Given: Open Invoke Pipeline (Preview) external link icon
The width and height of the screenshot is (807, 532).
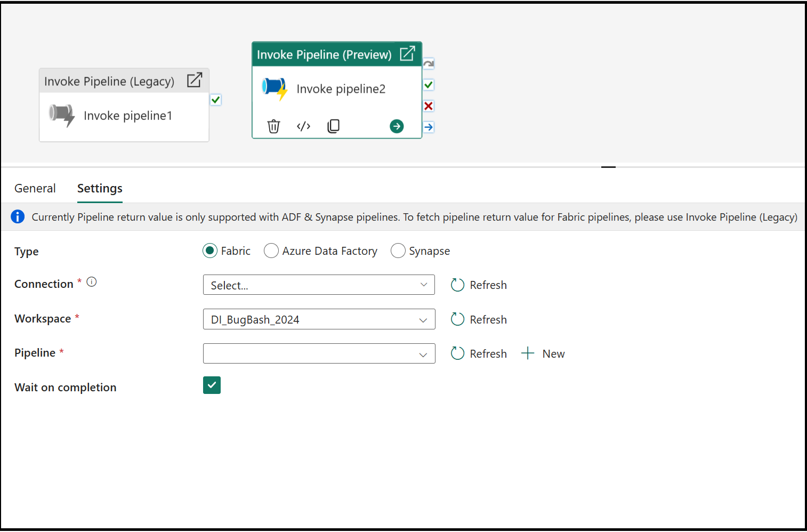Looking at the screenshot, I should 407,53.
